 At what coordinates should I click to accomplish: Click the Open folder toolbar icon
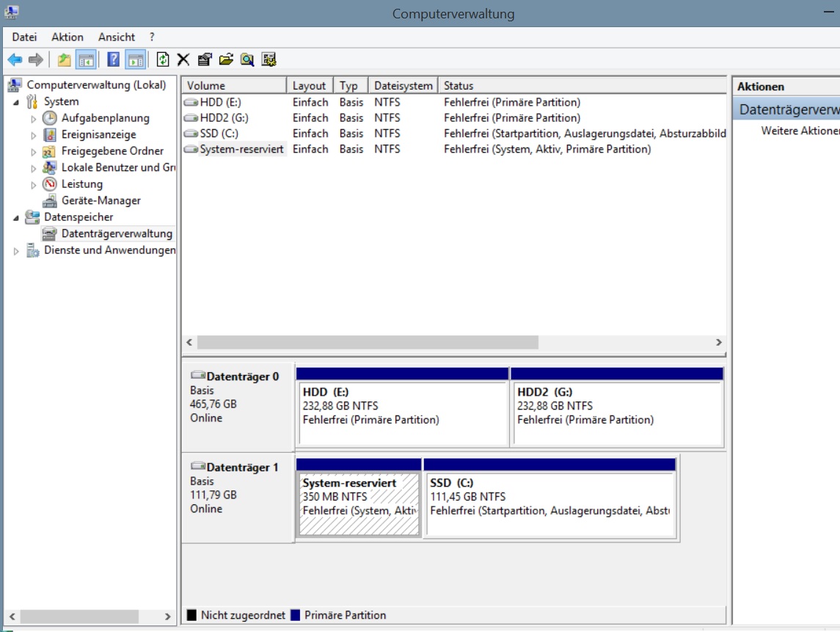[x=226, y=59]
